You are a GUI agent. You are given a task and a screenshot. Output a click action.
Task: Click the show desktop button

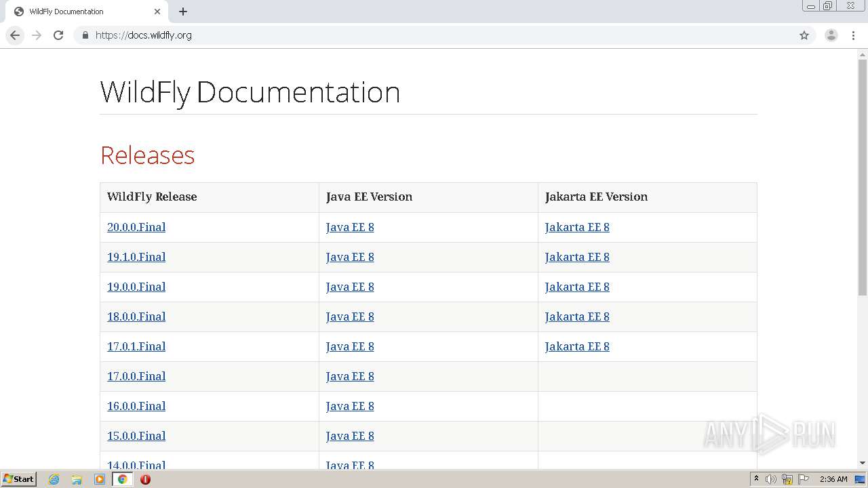coord(861,479)
